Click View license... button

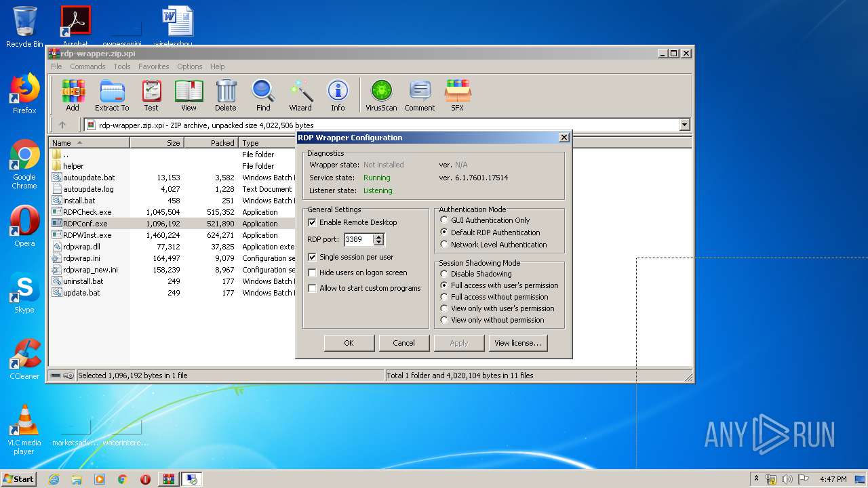[517, 343]
